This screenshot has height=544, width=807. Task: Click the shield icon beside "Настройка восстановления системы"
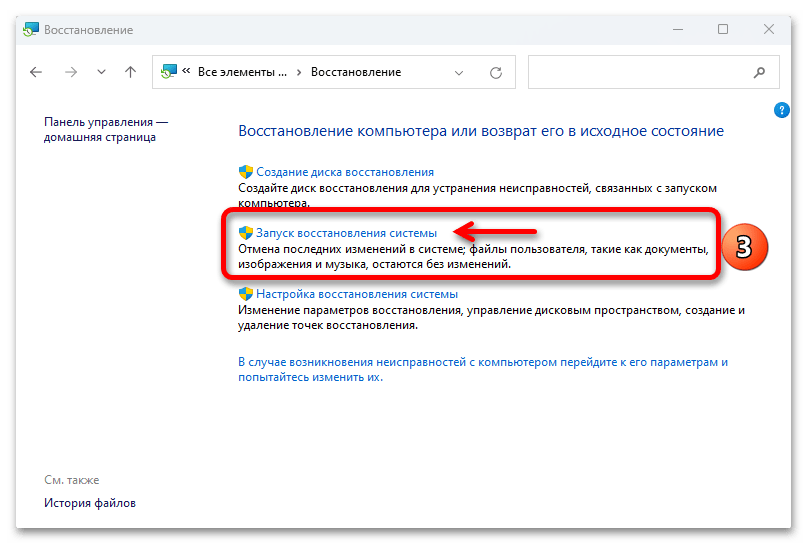pyautogui.click(x=245, y=294)
